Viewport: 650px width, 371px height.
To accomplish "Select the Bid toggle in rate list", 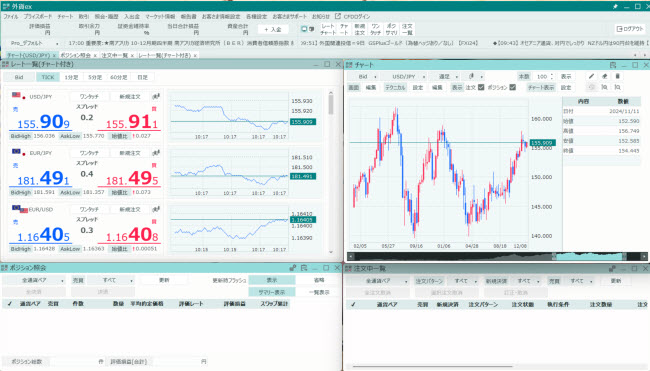I will [x=19, y=77].
